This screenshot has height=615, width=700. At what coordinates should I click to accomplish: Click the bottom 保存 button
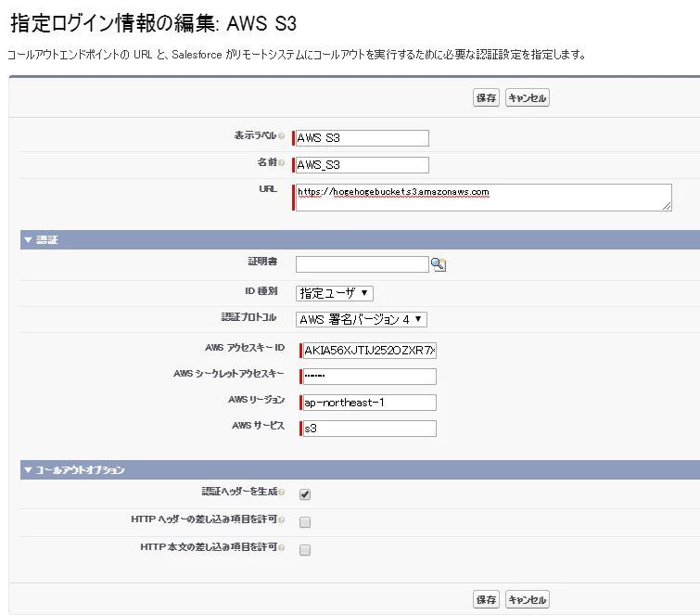[486, 599]
